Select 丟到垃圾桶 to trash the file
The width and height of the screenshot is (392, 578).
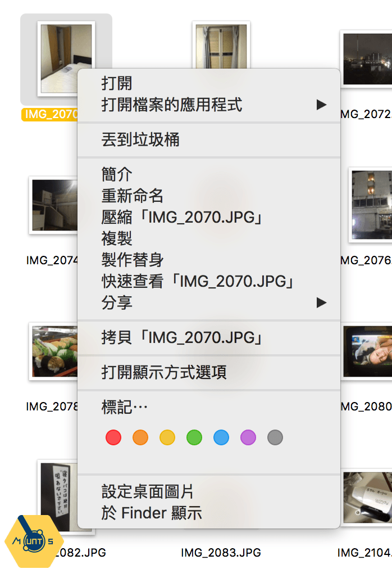coord(209,139)
